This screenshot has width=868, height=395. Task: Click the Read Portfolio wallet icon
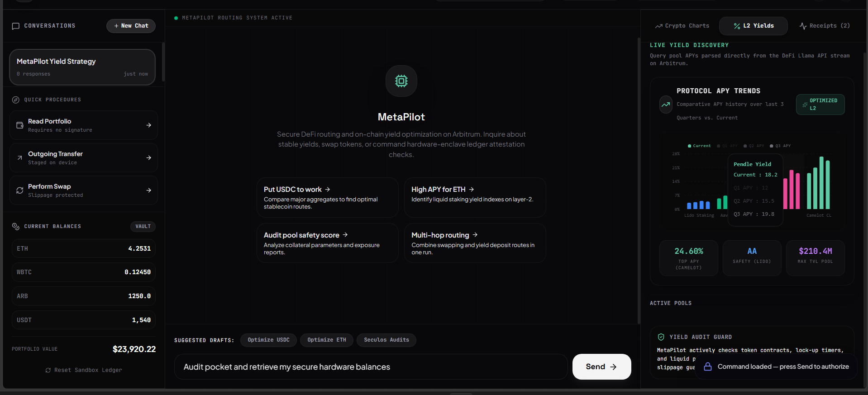(20, 125)
